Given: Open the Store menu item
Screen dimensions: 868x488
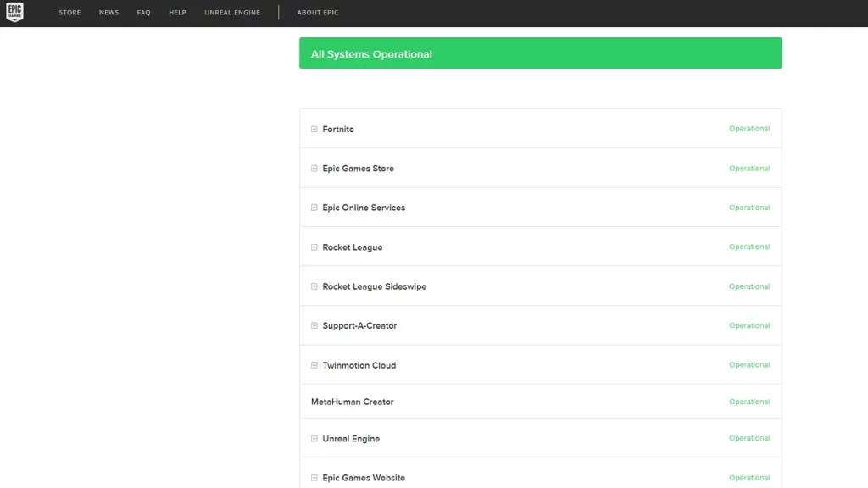Looking at the screenshot, I should [x=70, y=12].
